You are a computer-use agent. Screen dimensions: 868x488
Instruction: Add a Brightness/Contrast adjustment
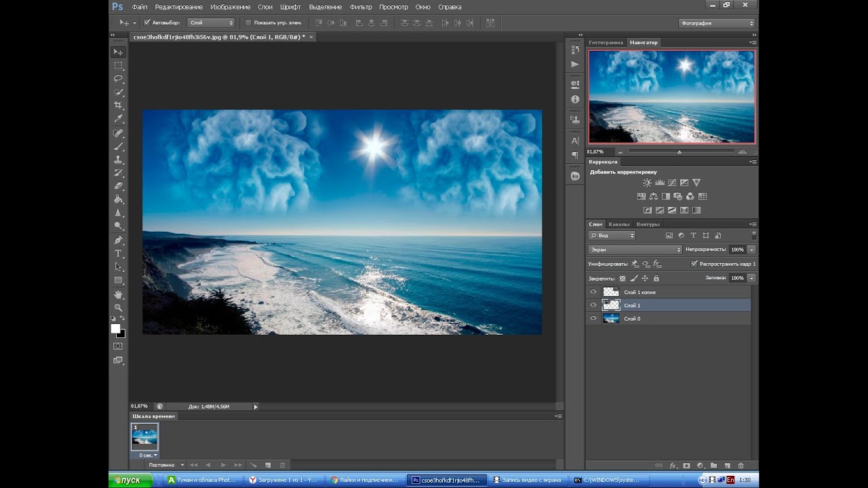(647, 182)
